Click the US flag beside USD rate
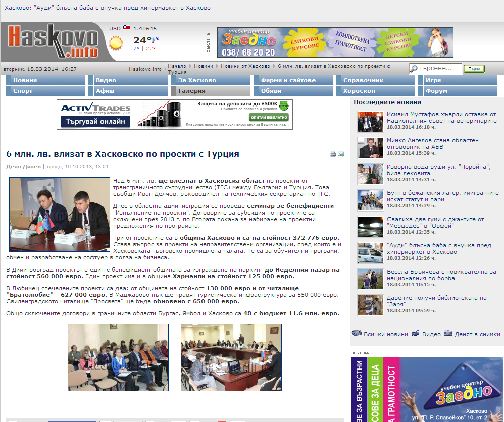The width and height of the screenshot is (504, 422). tap(126, 28)
